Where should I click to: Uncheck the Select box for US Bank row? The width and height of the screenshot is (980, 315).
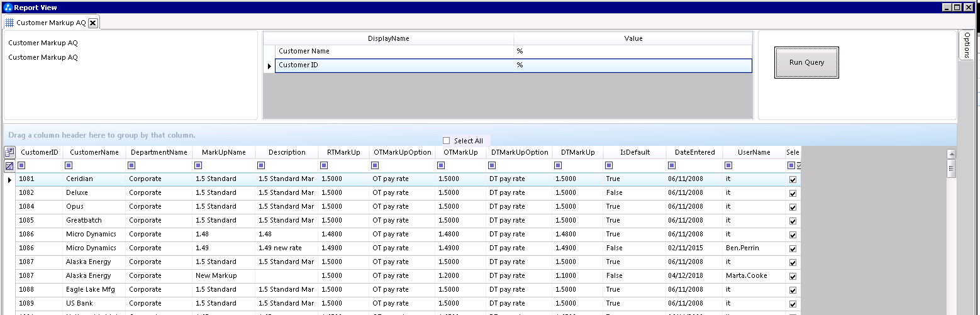point(793,304)
